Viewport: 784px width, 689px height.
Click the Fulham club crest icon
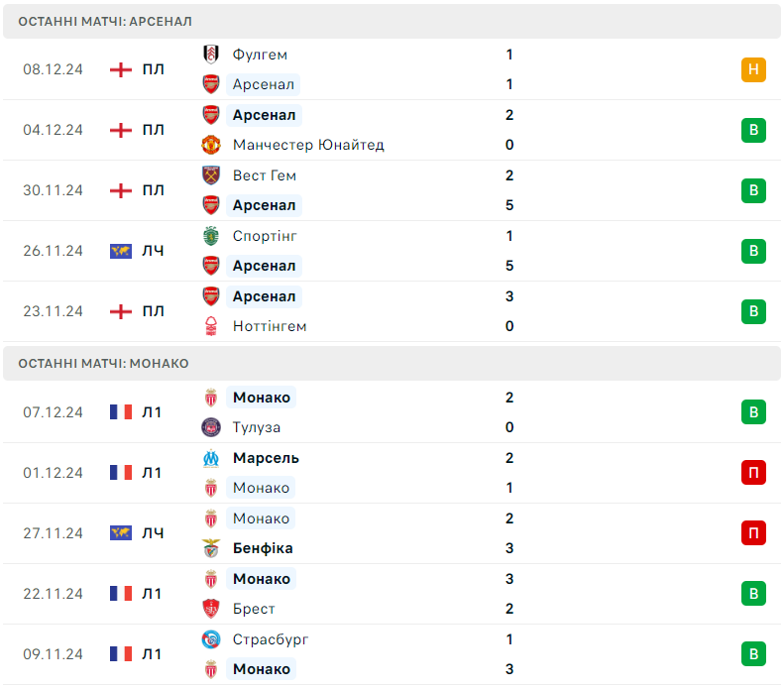click(211, 55)
